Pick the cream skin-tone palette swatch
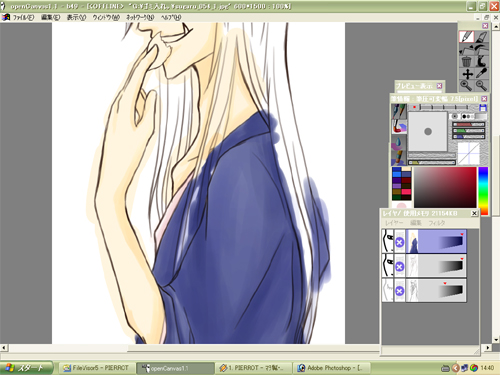The image size is (500, 375). (x=406, y=169)
